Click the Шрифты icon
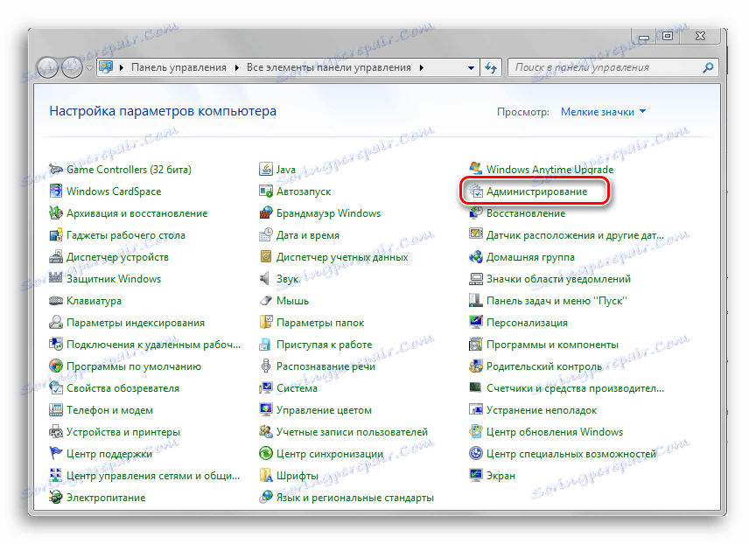This screenshot has height=544, width=756. click(266, 476)
